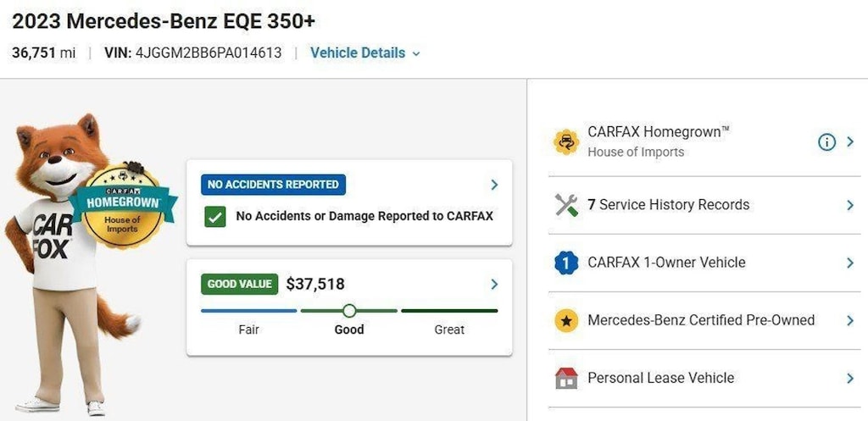The width and height of the screenshot is (868, 421).
Task: Expand the Personal Lease Vehicle chevron
Action: pos(850,379)
